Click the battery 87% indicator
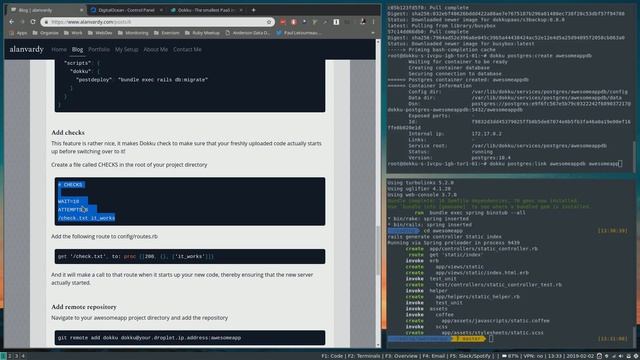This screenshot has height=360, width=640. [x=510, y=356]
